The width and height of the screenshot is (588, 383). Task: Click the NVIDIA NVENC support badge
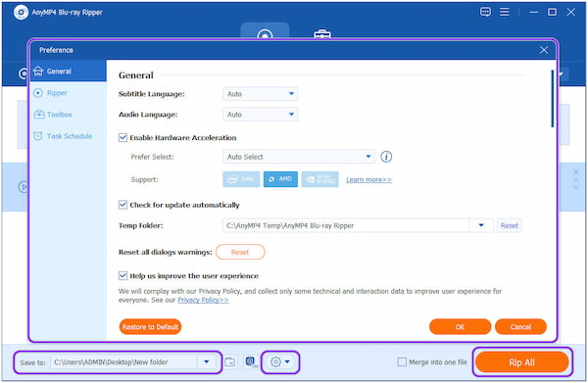pos(319,179)
